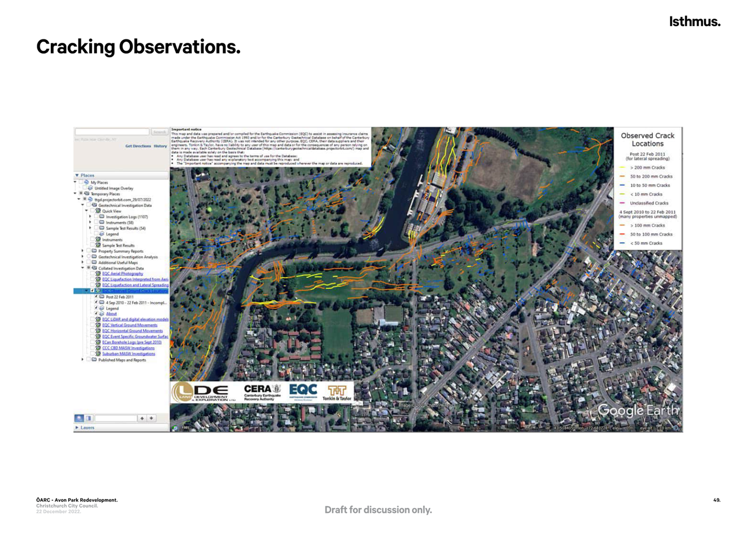Expand the Published Maps and Reports folder
This screenshot has width=756, height=535.
tap(82, 360)
